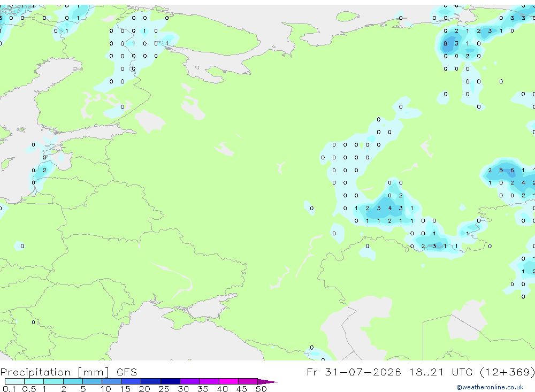Click the legend label "20"

click(x=144, y=389)
